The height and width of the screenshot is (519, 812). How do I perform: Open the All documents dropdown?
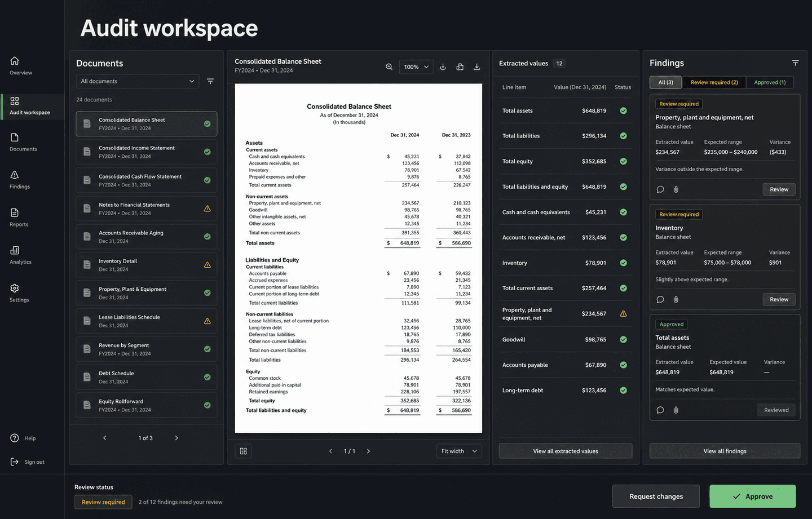(138, 81)
